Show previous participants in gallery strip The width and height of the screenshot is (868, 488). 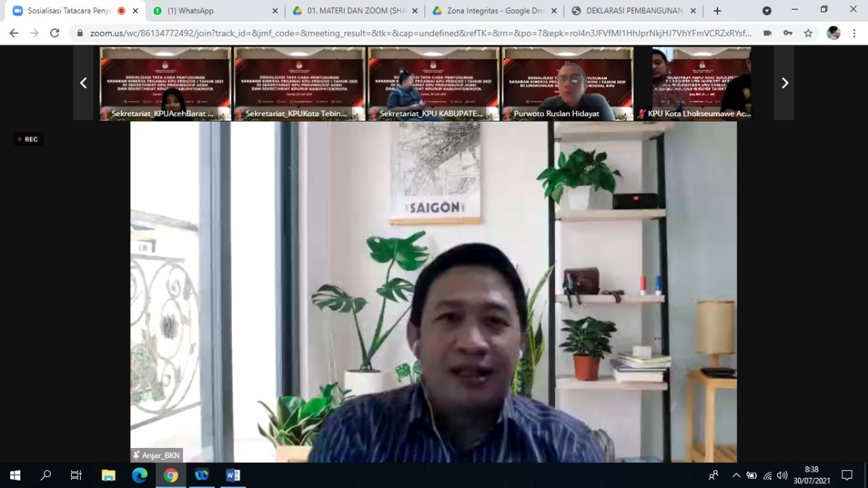coord(83,83)
